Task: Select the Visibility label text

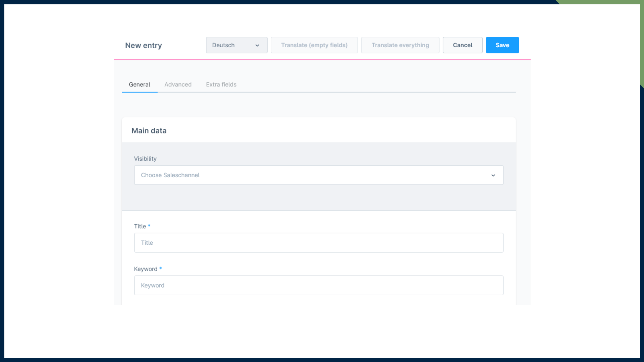Action: coord(145,159)
